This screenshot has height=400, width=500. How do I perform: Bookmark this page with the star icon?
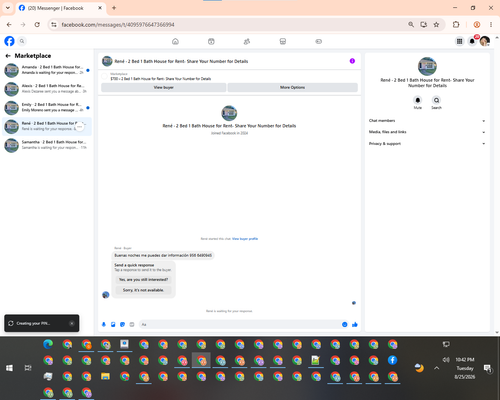[436, 24]
